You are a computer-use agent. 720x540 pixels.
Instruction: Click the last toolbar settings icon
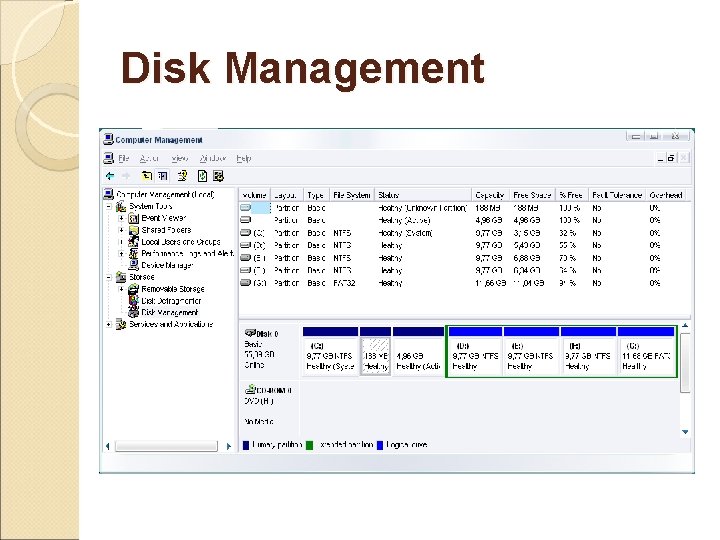(x=219, y=176)
